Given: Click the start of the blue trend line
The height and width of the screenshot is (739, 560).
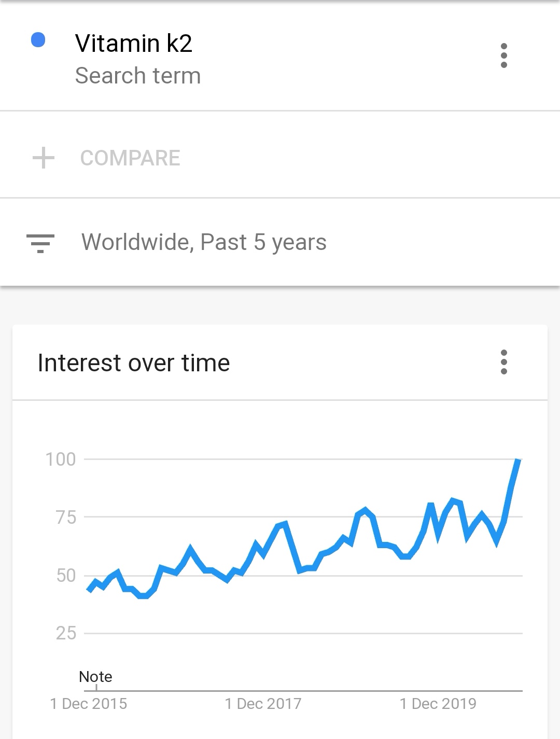Looking at the screenshot, I should [90, 590].
